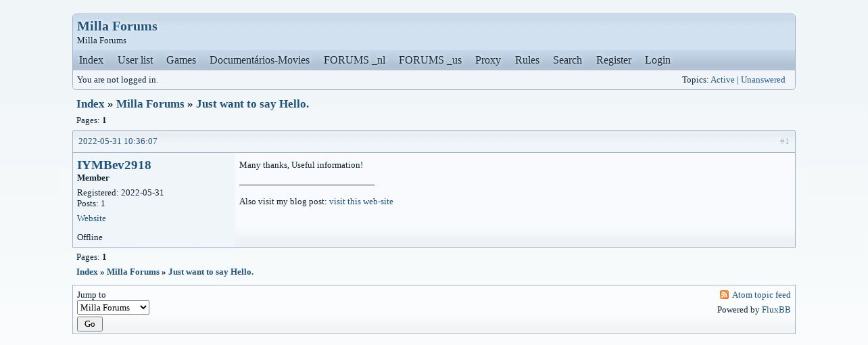Open the Jump to forum dropdown
Image resolution: width=868 pixels, height=345 pixels.
tap(113, 308)
